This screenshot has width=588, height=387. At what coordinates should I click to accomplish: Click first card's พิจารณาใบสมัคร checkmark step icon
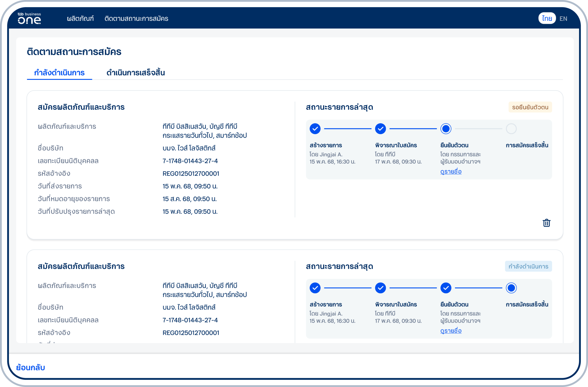[x=380, y=129]
